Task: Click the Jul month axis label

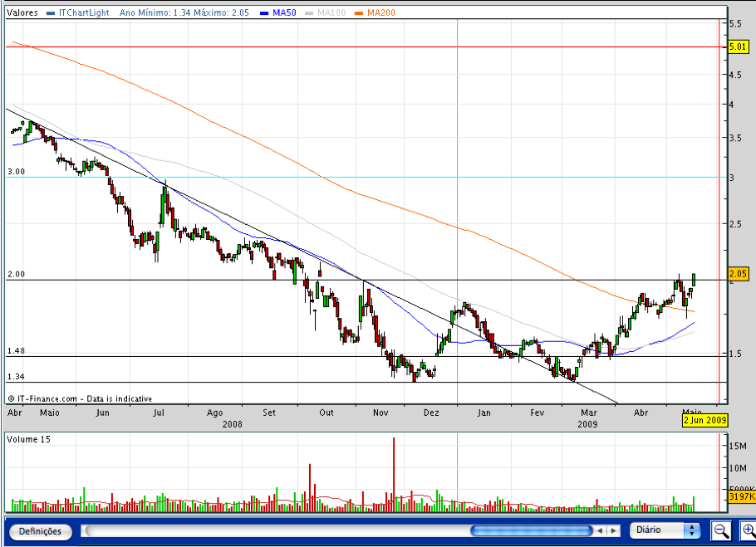Action: point(158,413)
